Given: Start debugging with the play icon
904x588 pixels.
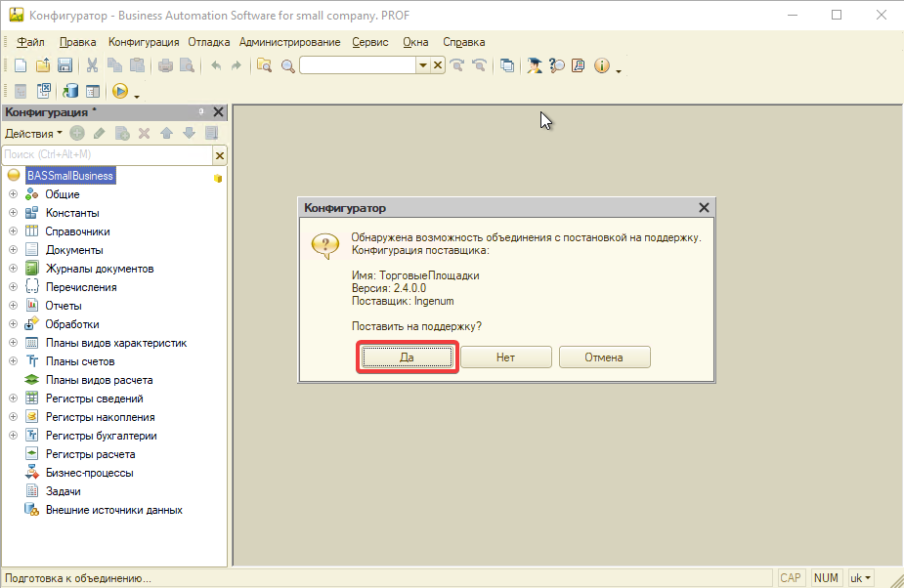Looking at the screenshot, I should tap(119, 91).
